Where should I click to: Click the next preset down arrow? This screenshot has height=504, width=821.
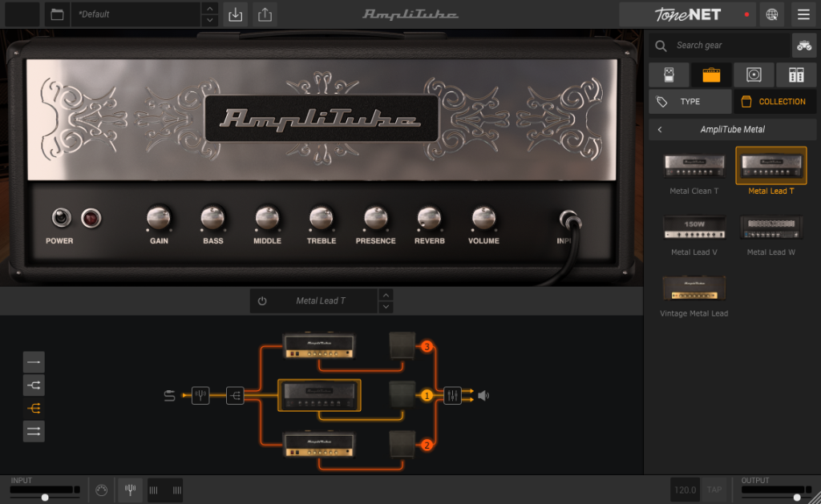point(210,20)
